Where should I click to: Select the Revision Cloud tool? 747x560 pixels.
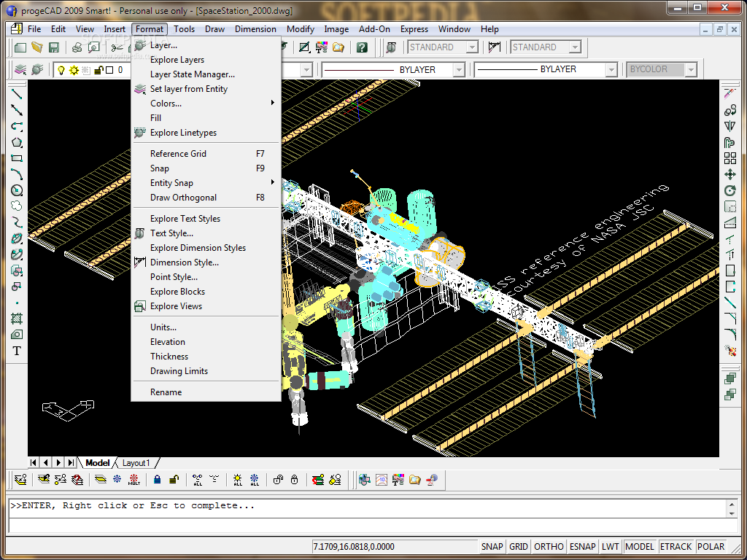coord(17,206)
